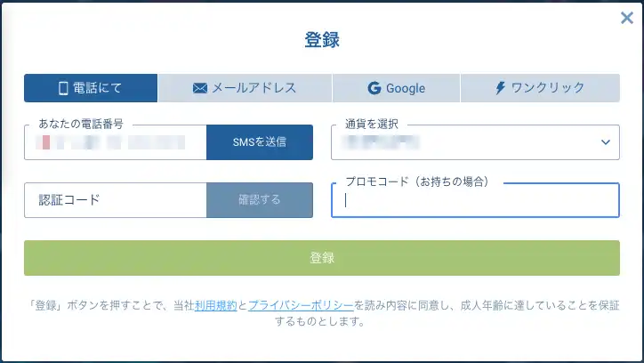Click the 登録 heading at top

point(322,40)
